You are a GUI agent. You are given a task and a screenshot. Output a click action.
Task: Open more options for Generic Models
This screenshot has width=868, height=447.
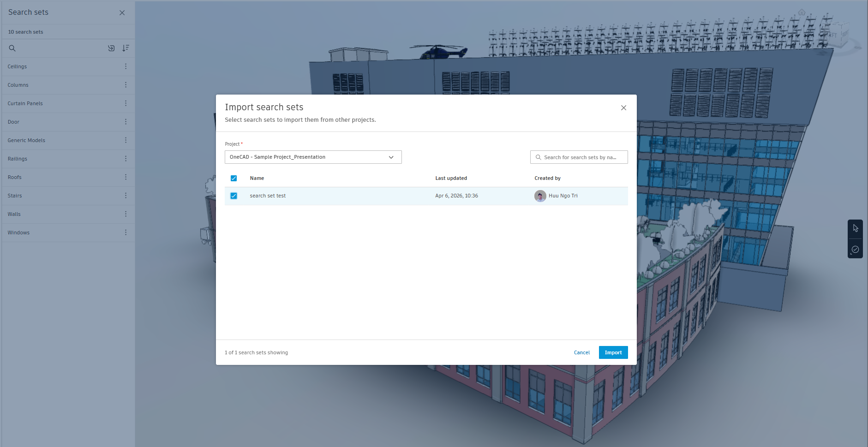(x=126, y=140)
